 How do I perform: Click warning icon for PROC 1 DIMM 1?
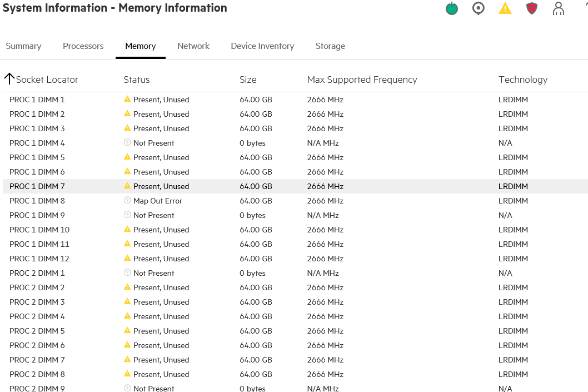tap(127, 99)
